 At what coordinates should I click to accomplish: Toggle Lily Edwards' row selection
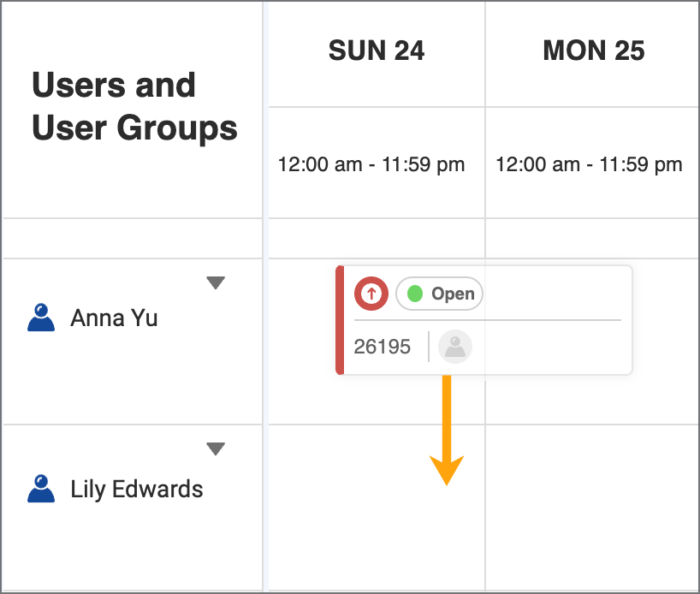pyautogui.click(x=136, y=489)
